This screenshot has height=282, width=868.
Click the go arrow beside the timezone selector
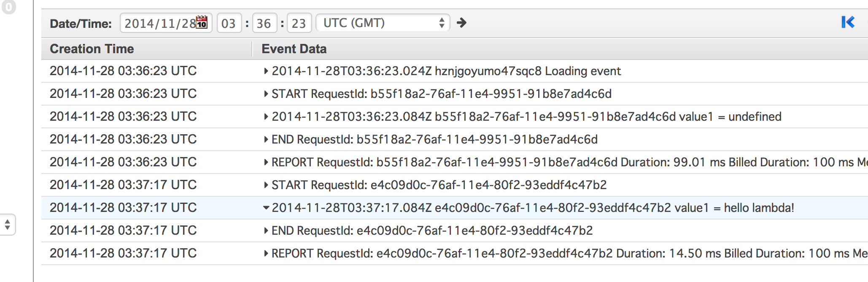click(462, 23)
